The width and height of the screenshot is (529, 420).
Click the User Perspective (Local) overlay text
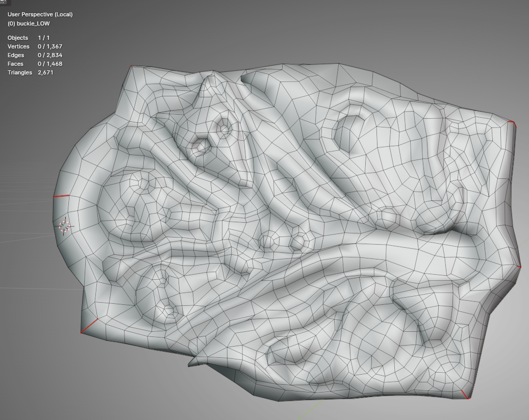pyautogui.click(x=40, y=14)
